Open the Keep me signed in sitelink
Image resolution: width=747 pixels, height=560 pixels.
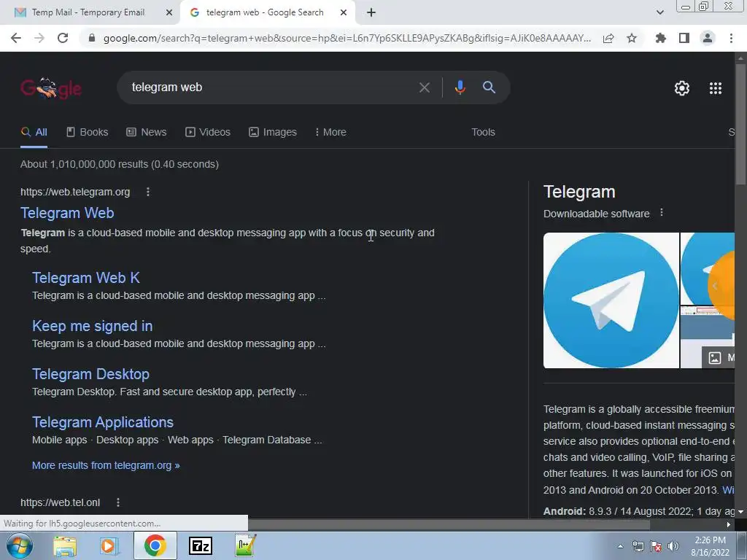pyautogui.click(x=93, y=326)
